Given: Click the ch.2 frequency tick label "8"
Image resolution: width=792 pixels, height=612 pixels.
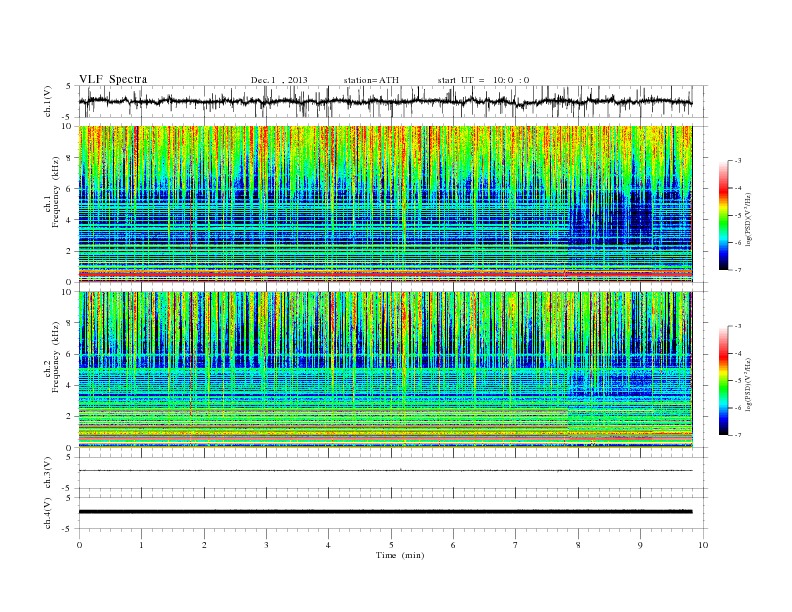Looking at the screenshot, I should point(69,323).
